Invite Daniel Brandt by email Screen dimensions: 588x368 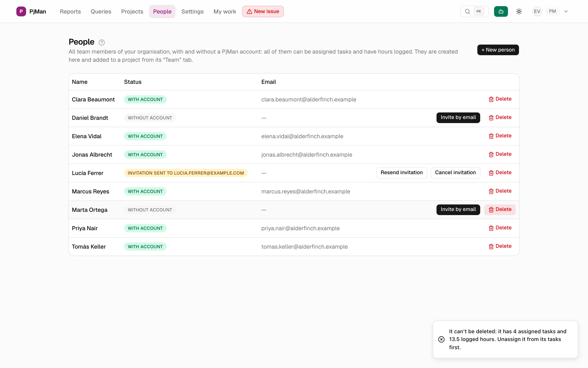point(458,118)
